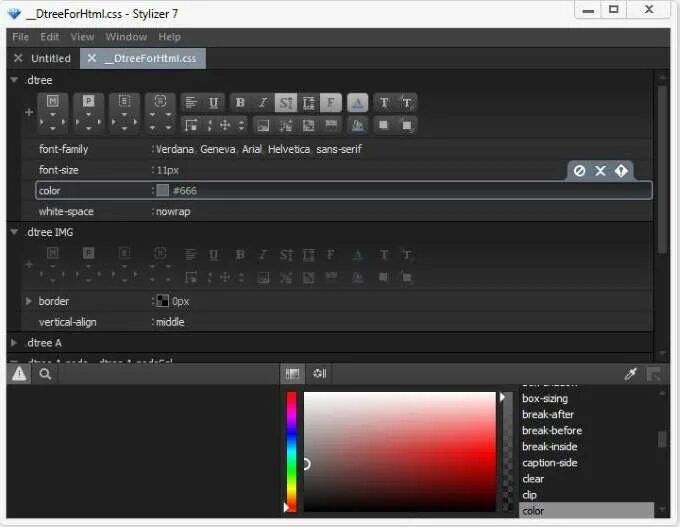The image size is (680, 527).
Task: Select break-after in property list
Action: (548, 414)
